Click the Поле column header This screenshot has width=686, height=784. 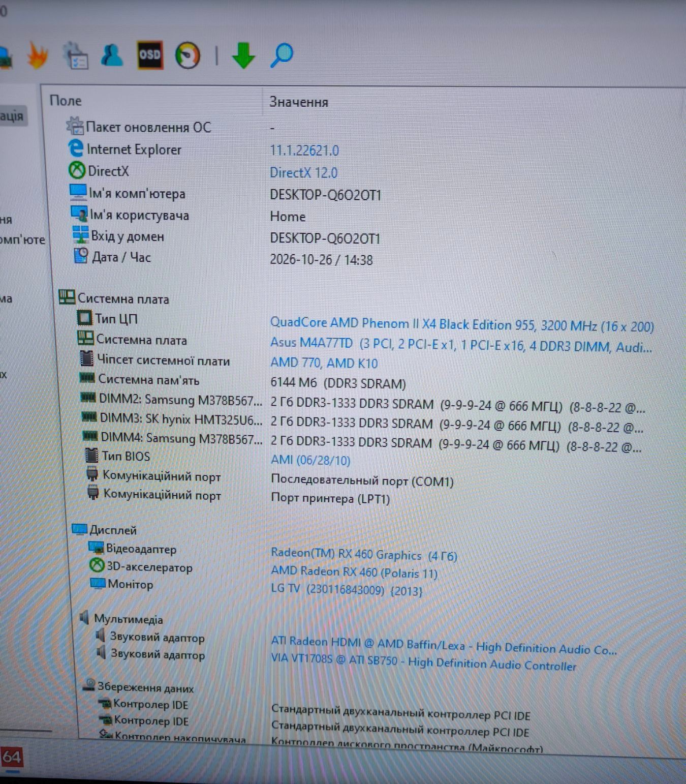click(66, 101)
